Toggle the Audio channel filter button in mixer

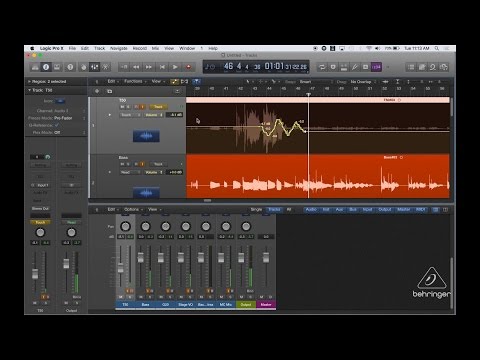(311, 210)
